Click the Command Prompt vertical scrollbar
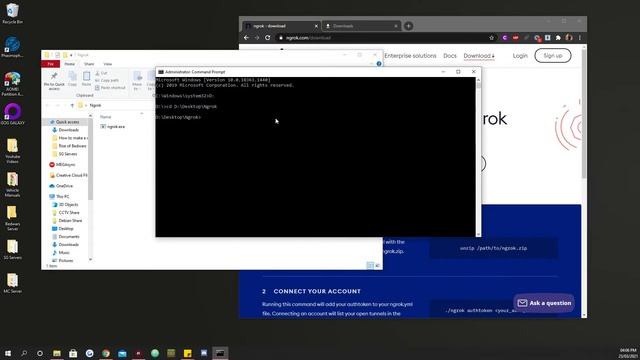Image resolution: width=640 pixels, height=360 pixels. pos(478,157)
